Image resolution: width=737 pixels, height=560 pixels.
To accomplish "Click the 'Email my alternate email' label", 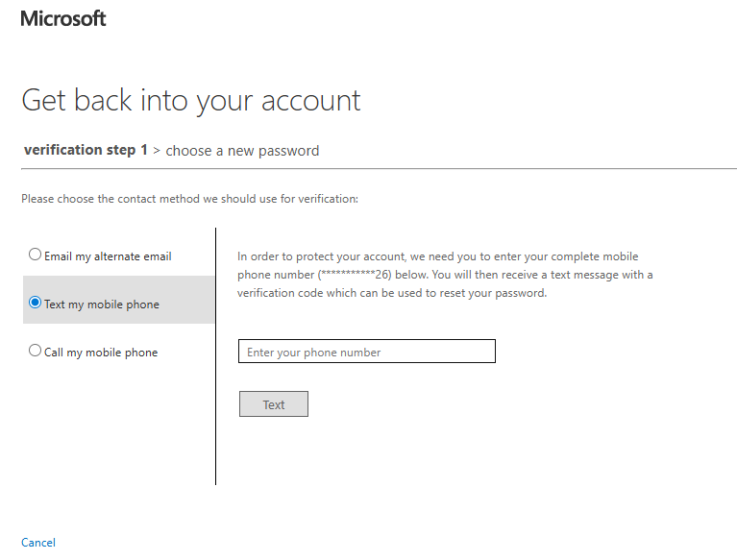I will point(108,256).
